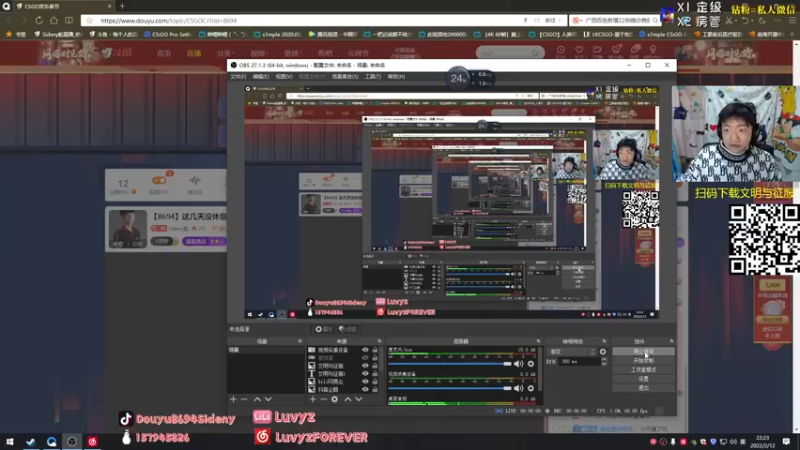Enable 工作室模式 studio mode

(643, 369)
